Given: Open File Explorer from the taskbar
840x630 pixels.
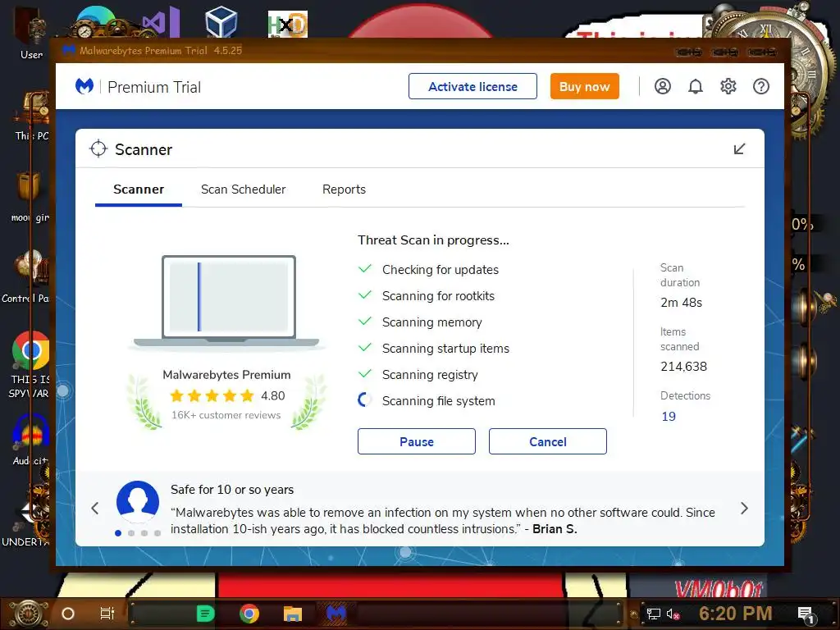Looking at the screenshot, I should [293, 614].
